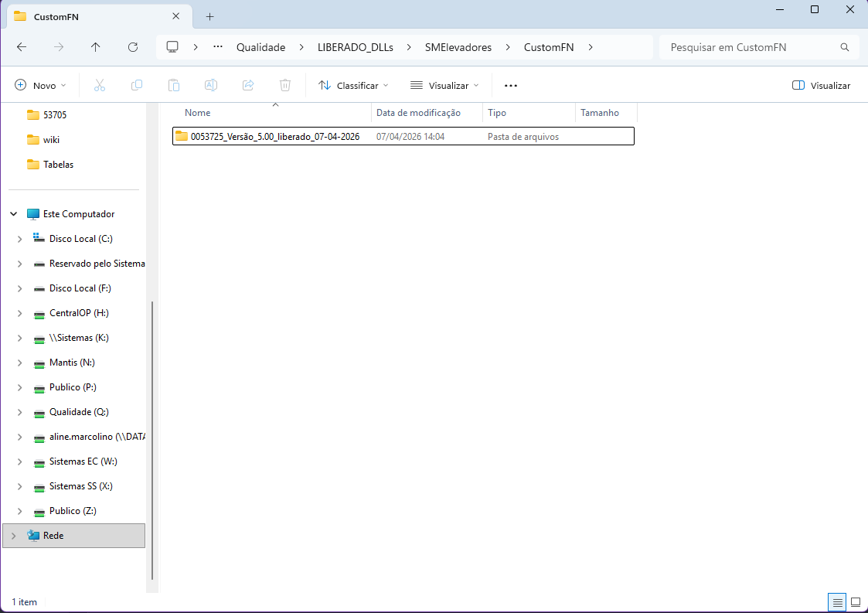Open the three-dots more options menu

(x=510, y=85)
